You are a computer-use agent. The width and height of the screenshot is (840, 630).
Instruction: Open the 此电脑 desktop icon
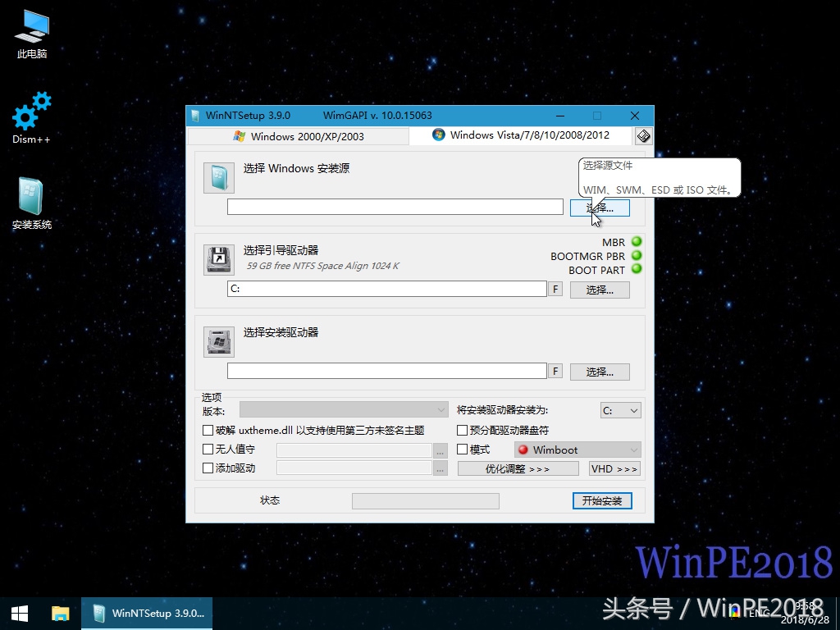click(x=32, y=34)
